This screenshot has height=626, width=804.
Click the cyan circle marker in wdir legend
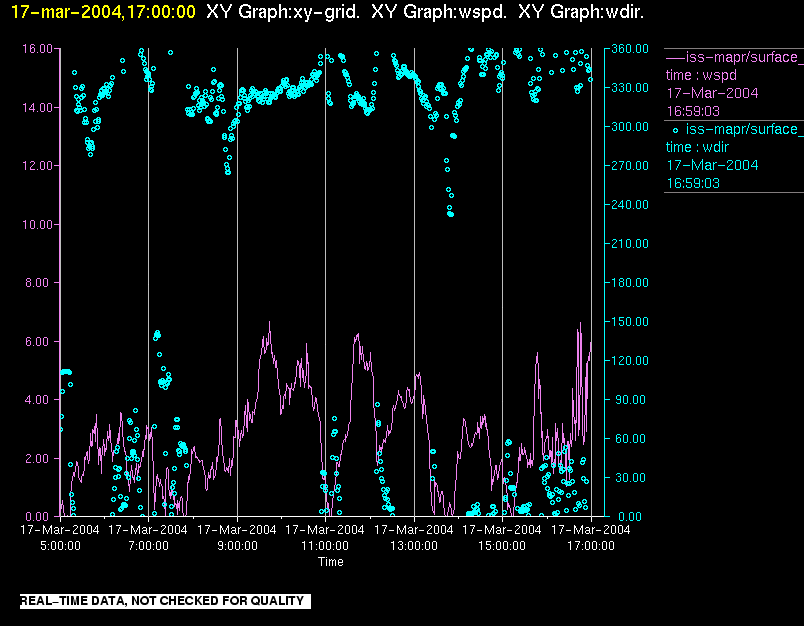click(x=675, y=131)
